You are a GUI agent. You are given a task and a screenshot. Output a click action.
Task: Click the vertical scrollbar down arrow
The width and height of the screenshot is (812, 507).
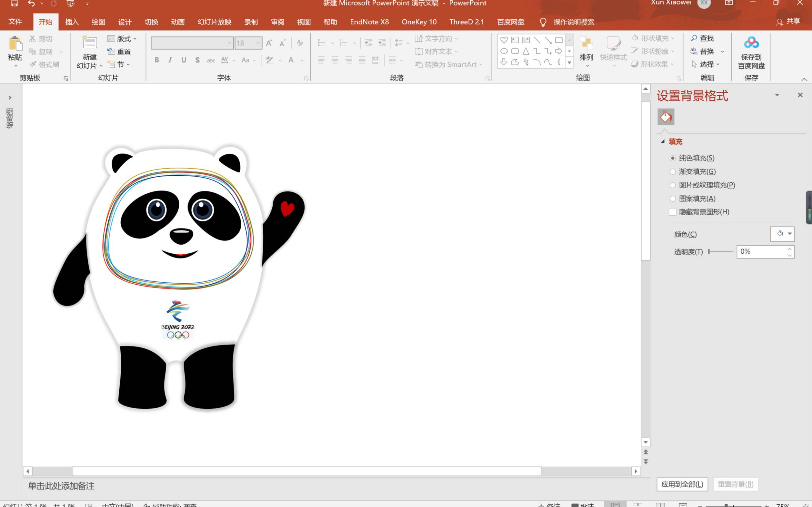646,442
